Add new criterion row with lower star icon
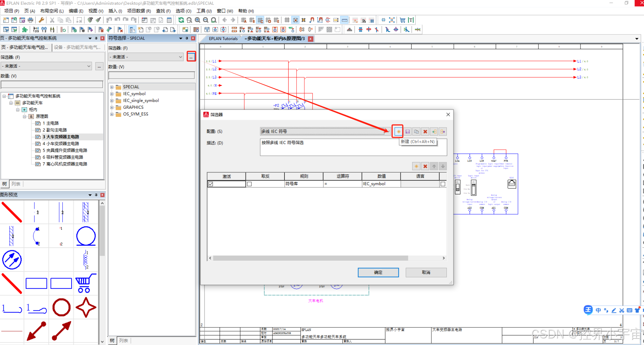The width and height of the screenshot is (644, 345). point(416,166)
